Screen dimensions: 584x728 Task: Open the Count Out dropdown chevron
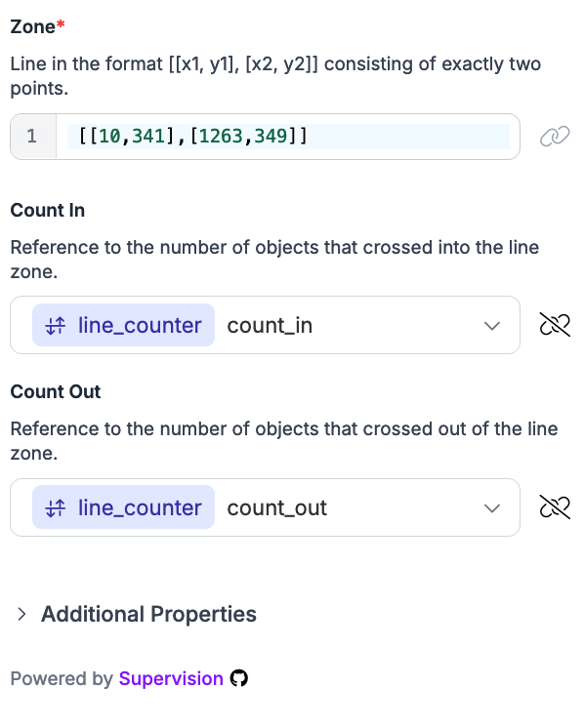pos(492,507)
